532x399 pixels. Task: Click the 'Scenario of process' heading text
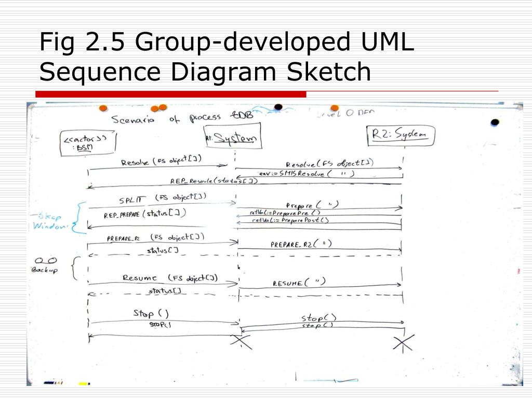click(x=166, y=118)
